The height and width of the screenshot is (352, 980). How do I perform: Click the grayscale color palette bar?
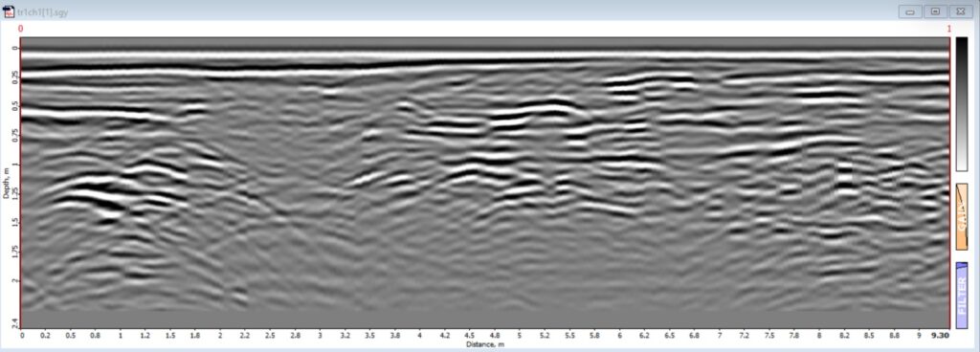click(962, 103)
